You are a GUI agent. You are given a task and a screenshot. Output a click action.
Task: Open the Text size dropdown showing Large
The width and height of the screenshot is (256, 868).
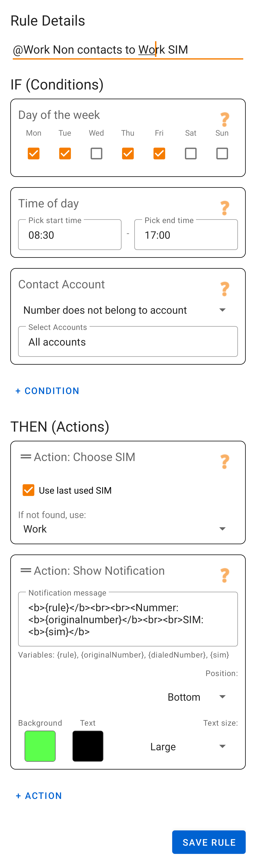click(188, 746)
